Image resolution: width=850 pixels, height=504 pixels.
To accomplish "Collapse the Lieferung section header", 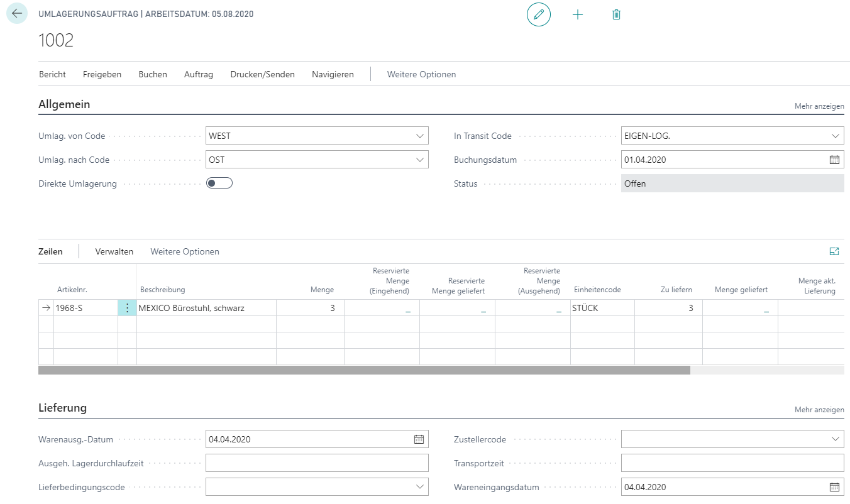I will (x=62, y=408).
